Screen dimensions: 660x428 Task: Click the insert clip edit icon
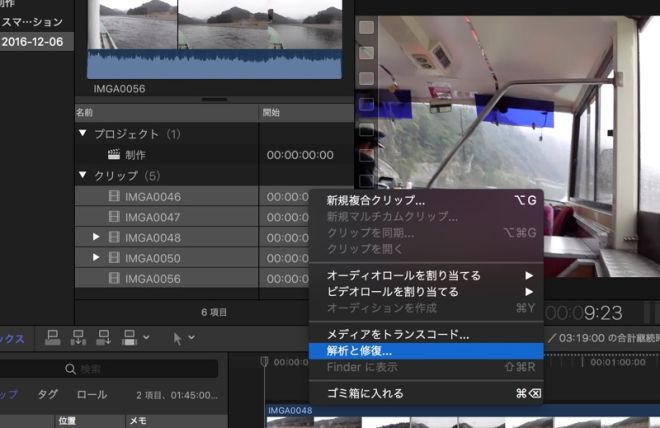pos(77,339)
